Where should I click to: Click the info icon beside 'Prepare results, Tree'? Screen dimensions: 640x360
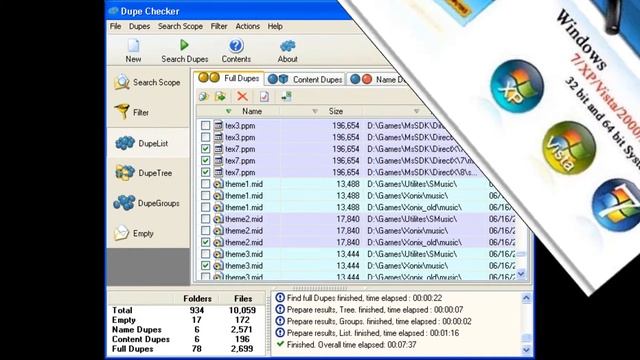[x=280, y=309]
